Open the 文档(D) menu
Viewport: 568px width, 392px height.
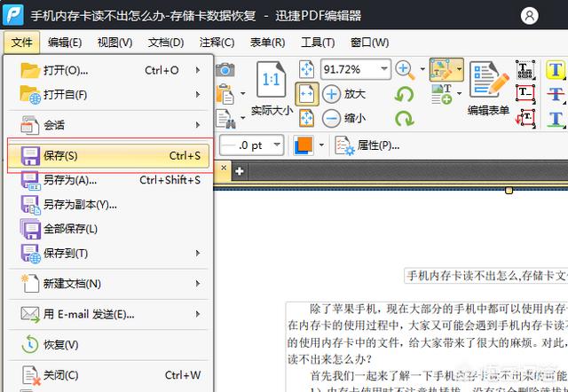point(166,43)
